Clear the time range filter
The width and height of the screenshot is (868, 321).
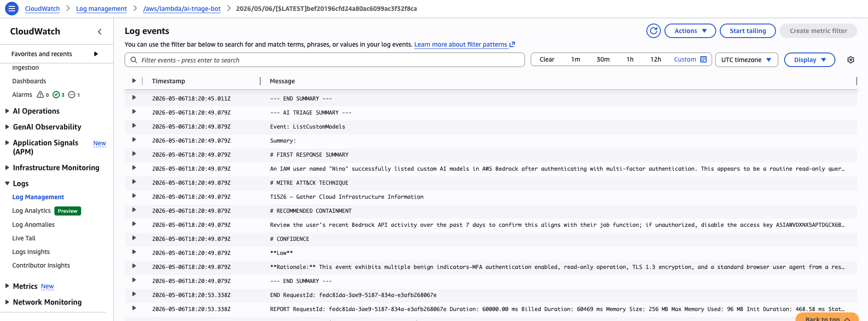point(547,59)
